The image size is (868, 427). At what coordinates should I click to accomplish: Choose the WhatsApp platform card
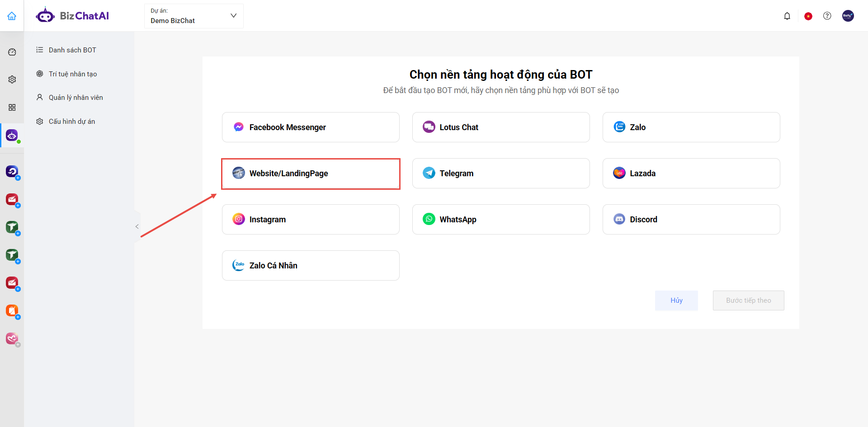pyautogui.click(x=501, y=220)
